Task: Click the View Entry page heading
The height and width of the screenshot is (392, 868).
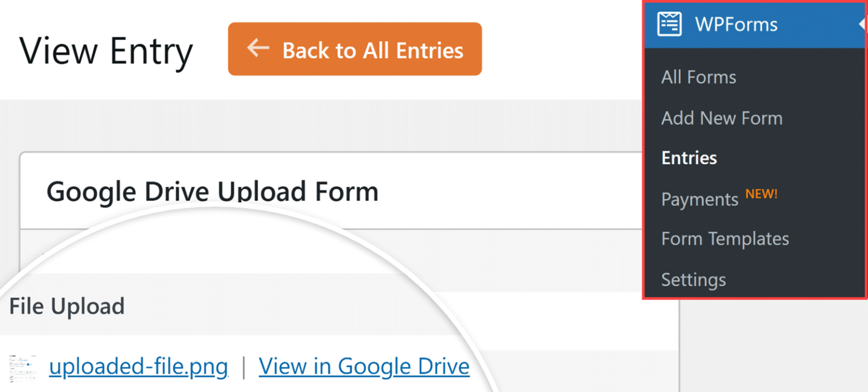Action: [106, 50]
